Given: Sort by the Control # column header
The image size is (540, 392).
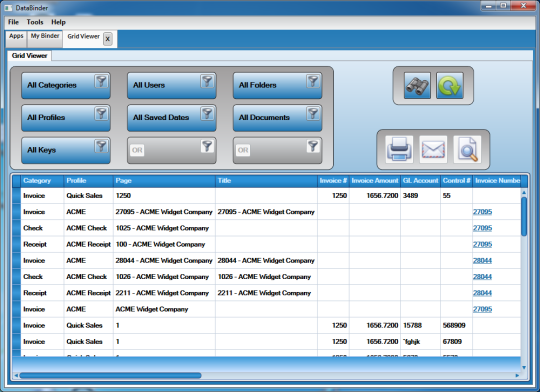Looking at the screenshot, I should [456, 181].
